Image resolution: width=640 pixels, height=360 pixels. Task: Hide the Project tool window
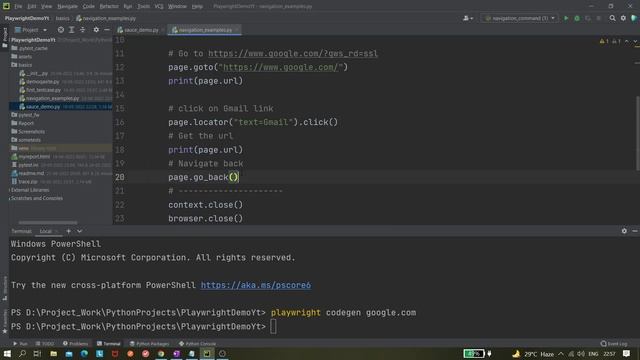[107, 30]
